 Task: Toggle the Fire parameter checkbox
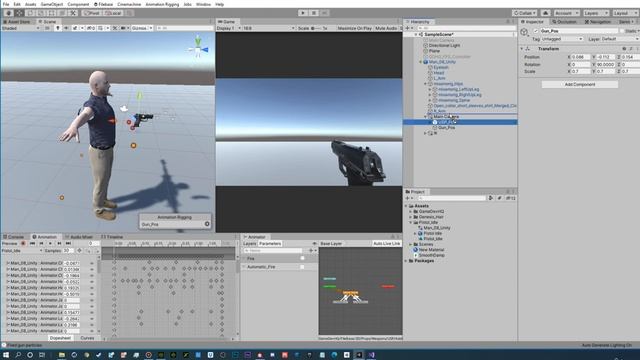pyautogui.click(x=302, y=258)
